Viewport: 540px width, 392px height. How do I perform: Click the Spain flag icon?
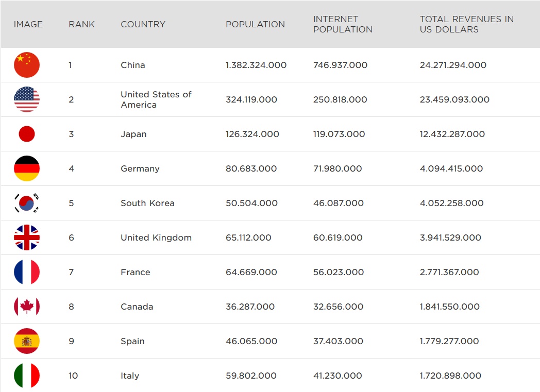tap(27, 341)
